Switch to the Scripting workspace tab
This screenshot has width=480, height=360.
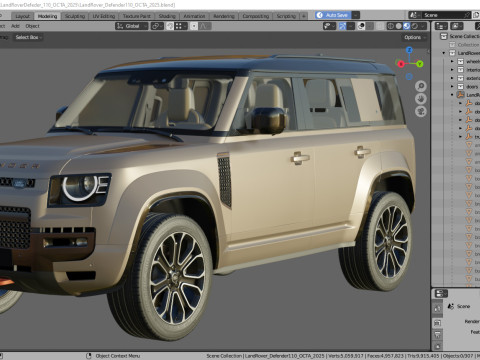pos(286,16)
